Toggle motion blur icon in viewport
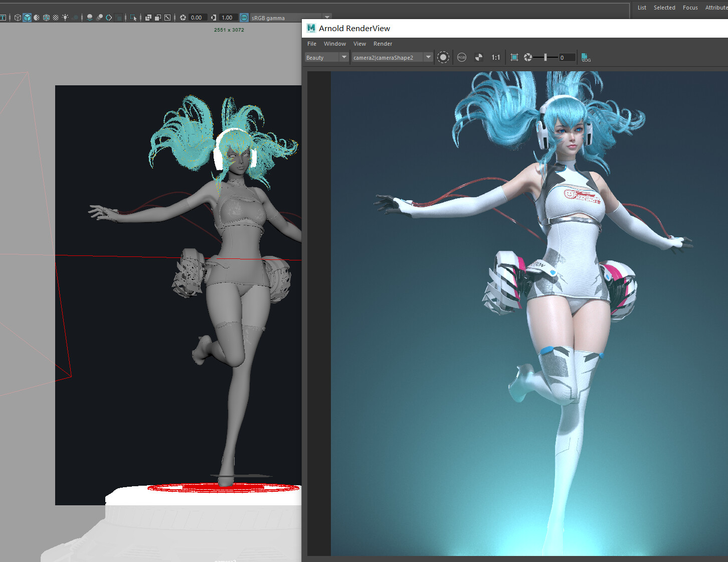This screenshot has width=728, height=562. (99, 18)
